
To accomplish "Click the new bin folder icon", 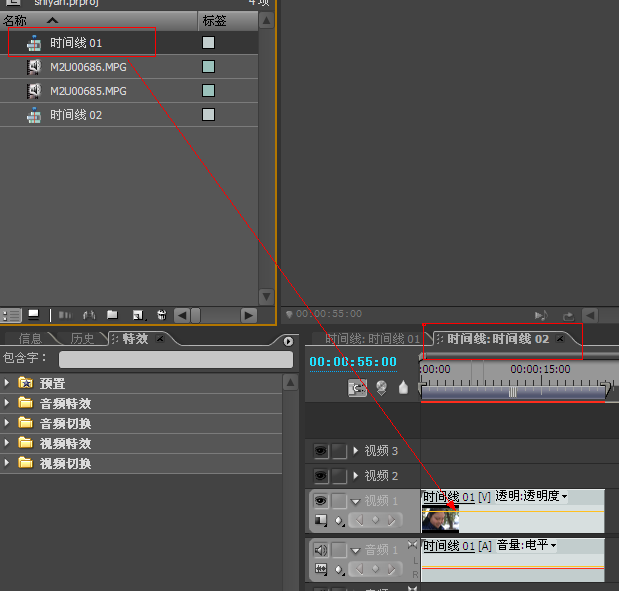I will click(113, 315).
